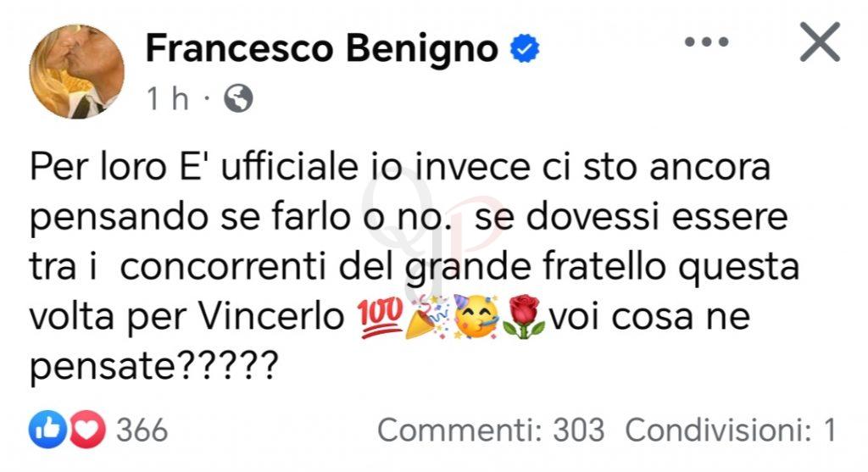Open the Francesco Benigno profile name link
Screen dimensions: 868x472
tap(322, 49)
